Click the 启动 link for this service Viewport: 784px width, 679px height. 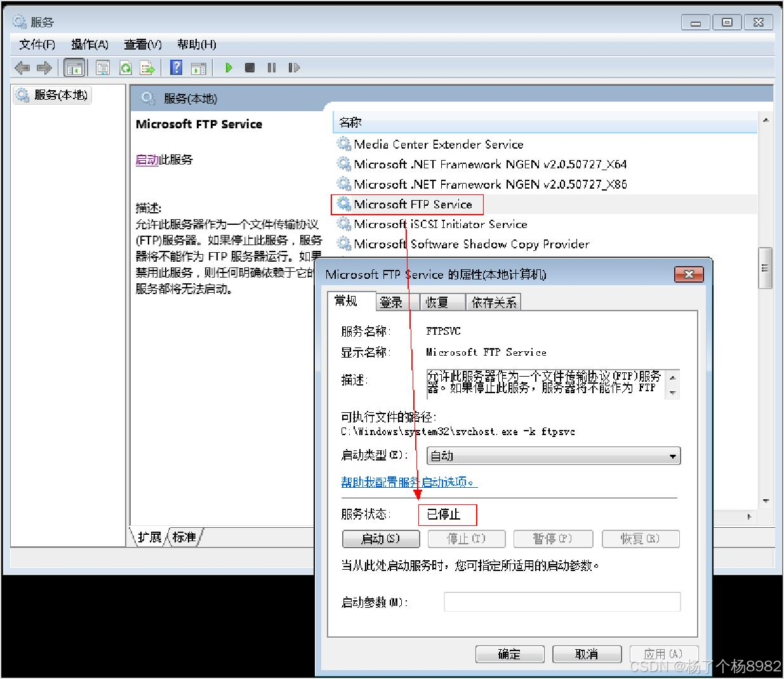[147, 160]
